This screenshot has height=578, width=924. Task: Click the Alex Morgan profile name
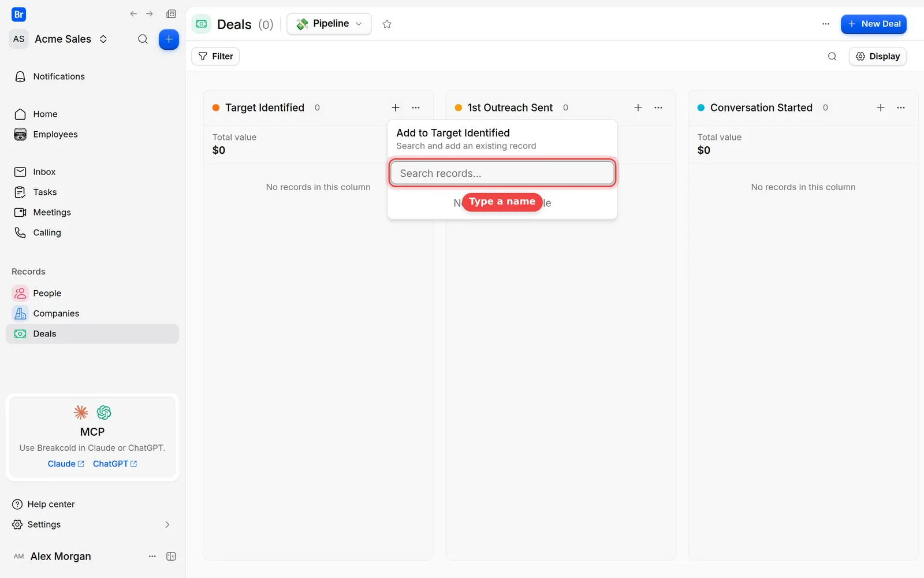[61, 556]
